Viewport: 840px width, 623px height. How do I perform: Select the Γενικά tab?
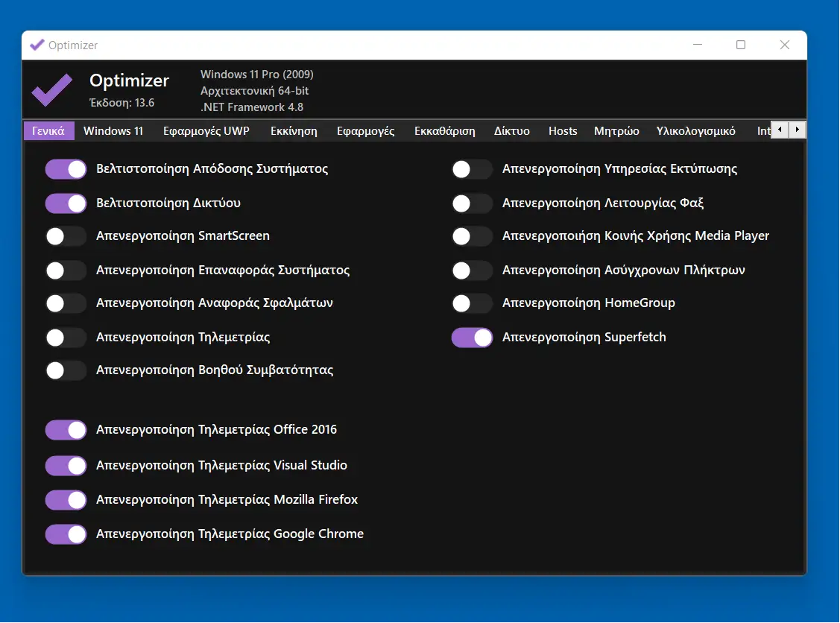[48, 130]
